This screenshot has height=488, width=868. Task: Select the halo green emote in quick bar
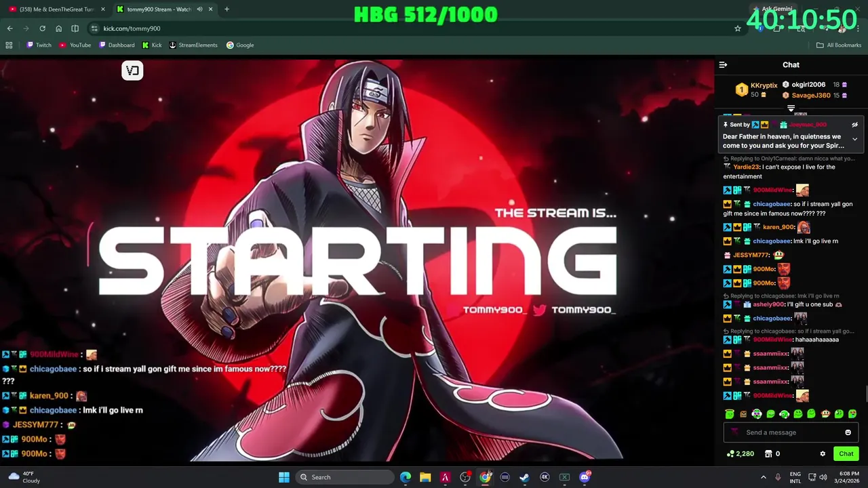point(730,414)
